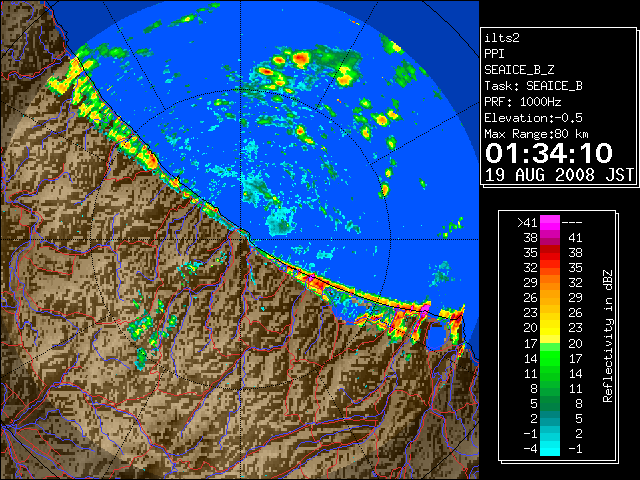Select the "PPI" scan type text
640x480 pixels.
click(x=494, y=54)
